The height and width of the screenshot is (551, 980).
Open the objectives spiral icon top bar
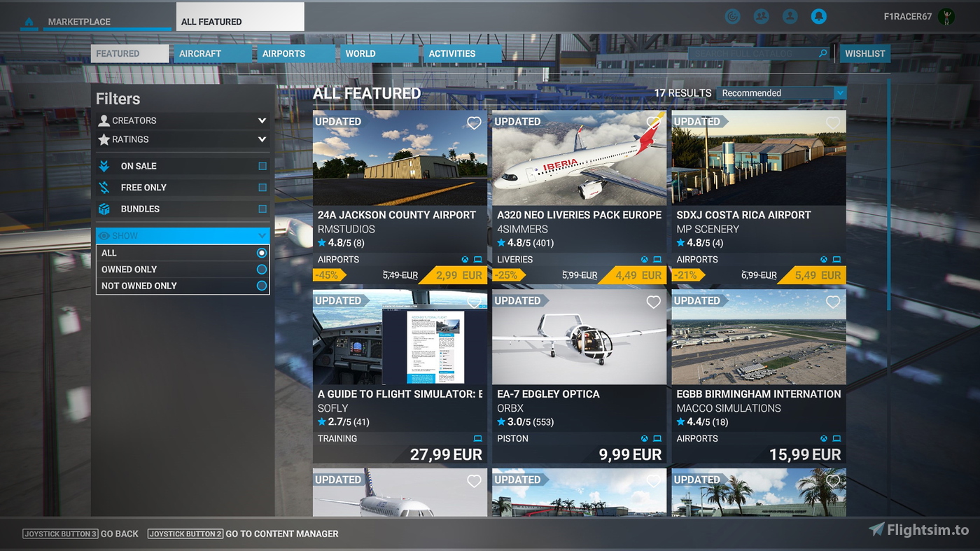(x=732, y=16)
